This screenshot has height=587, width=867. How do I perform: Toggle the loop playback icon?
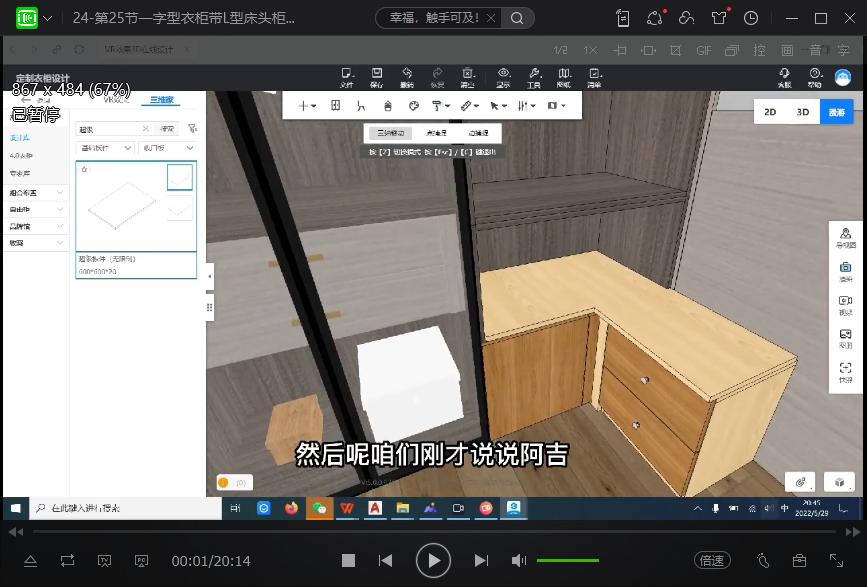pos(67,561)
